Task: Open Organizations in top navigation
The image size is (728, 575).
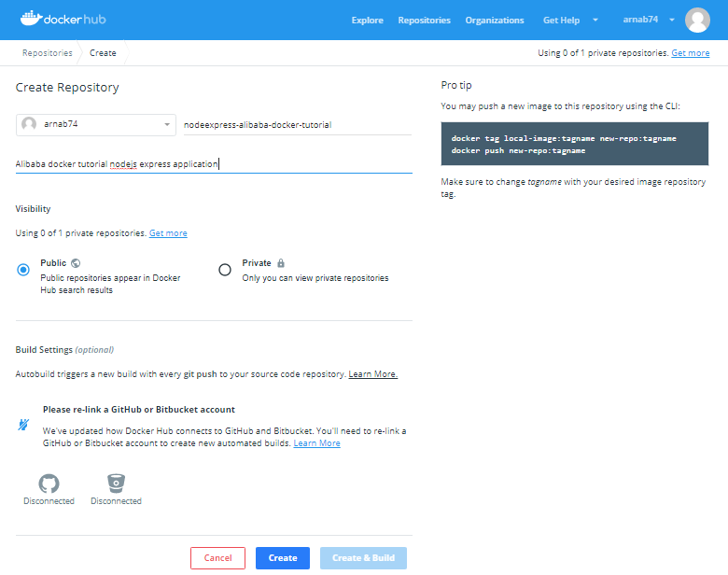Action: coord(495,21)
